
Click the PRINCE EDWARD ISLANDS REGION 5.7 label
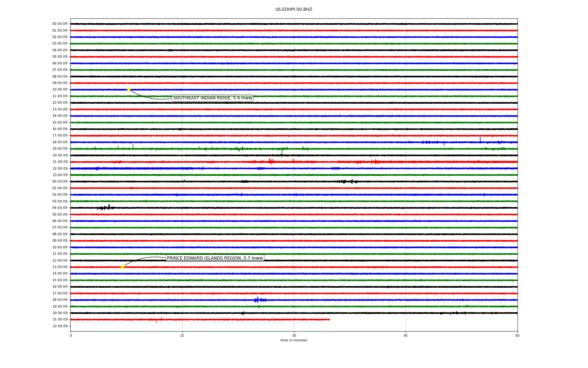click(x=215, y=258)
